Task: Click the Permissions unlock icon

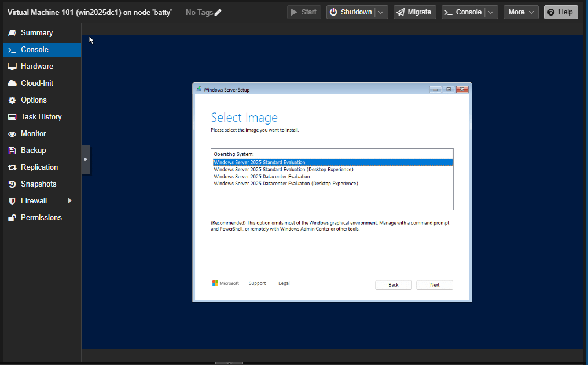Action: (12, 218)
